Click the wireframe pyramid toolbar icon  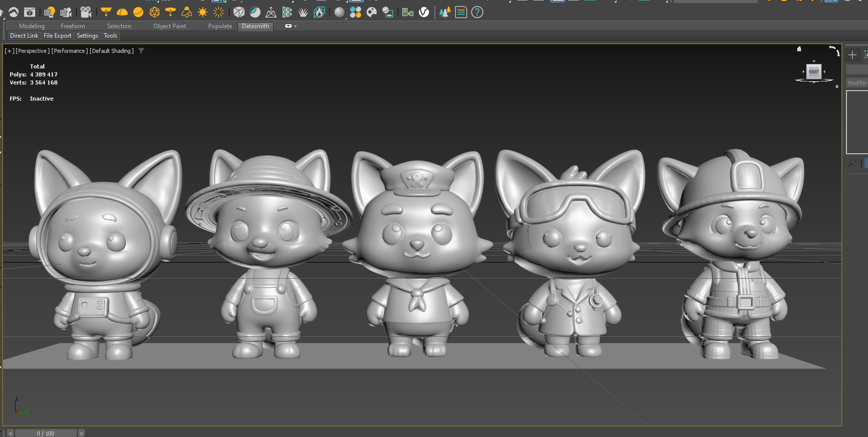(271, 12)
